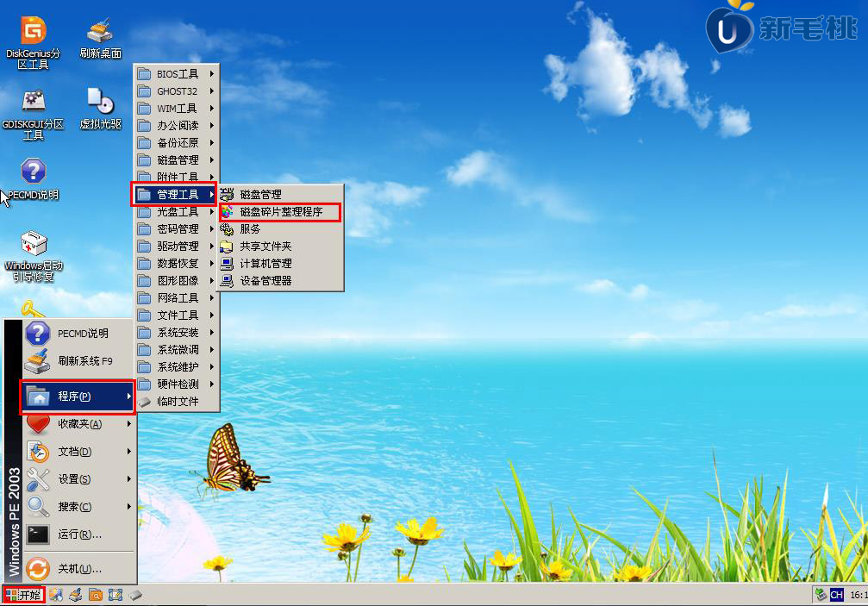Open the DiskGenius分区工具 desktop icon

point(34,42)
